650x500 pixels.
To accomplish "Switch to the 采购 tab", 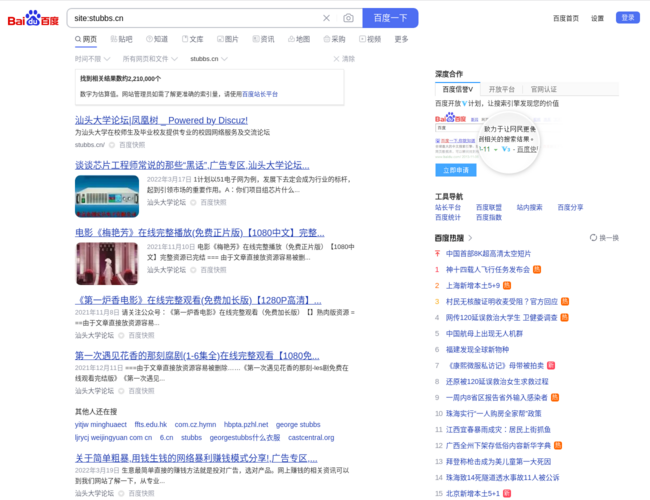I will [335, 39].
